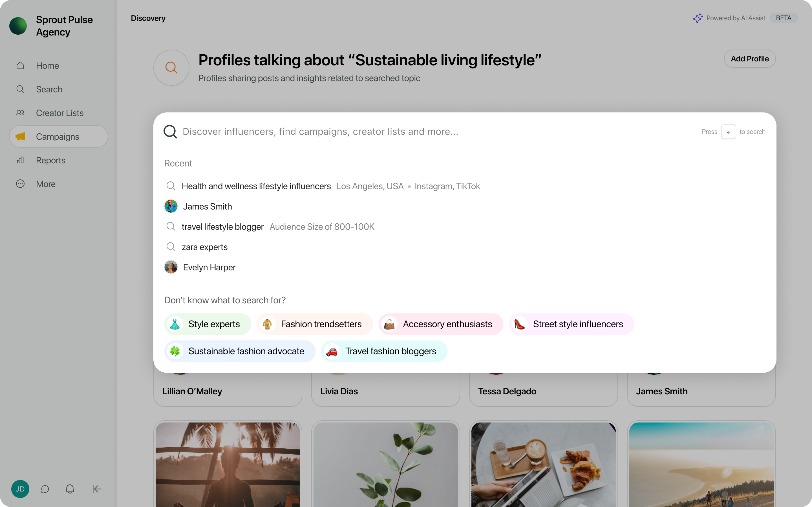
Task: Click the Add Profile button
Action: point(750,59)
